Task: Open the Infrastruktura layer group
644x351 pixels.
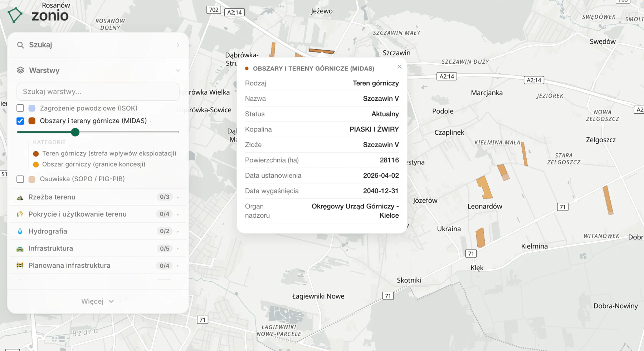Action: [98, 248]
